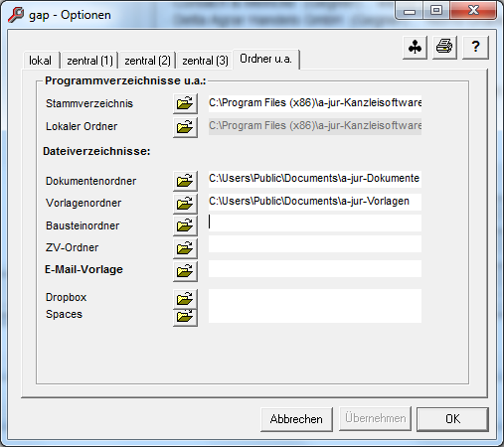Click the printer icon button
The image size is (504, 447).
[x=444, y=48]
